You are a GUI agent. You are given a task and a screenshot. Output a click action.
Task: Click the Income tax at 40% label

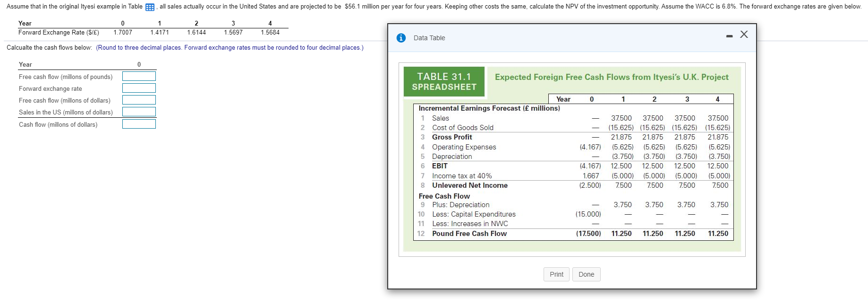(462, 176)
